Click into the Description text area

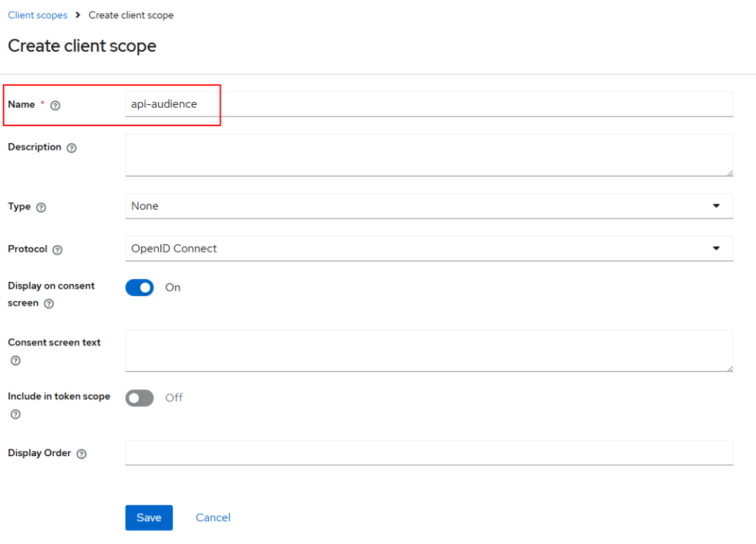[x=429, y=155]
